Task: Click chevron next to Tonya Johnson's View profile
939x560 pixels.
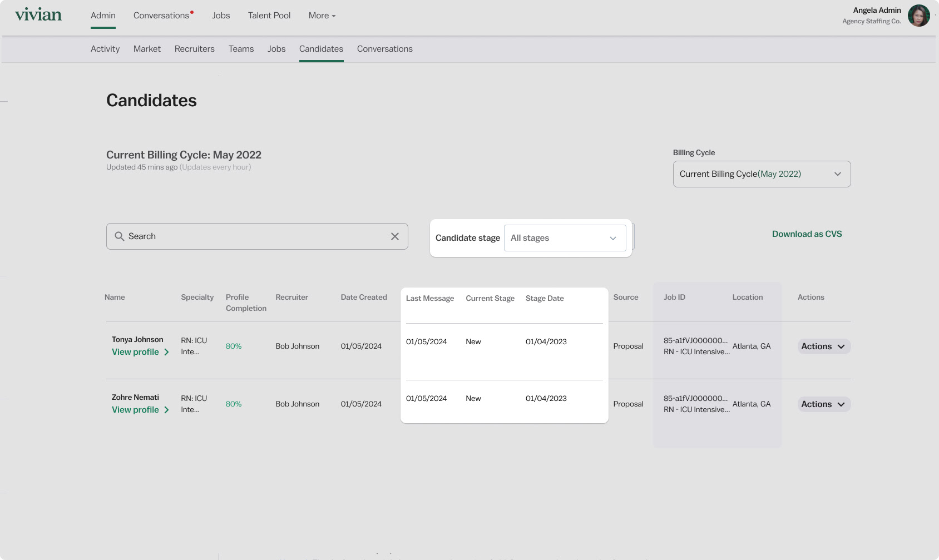Action: click(x=166, y=352)
